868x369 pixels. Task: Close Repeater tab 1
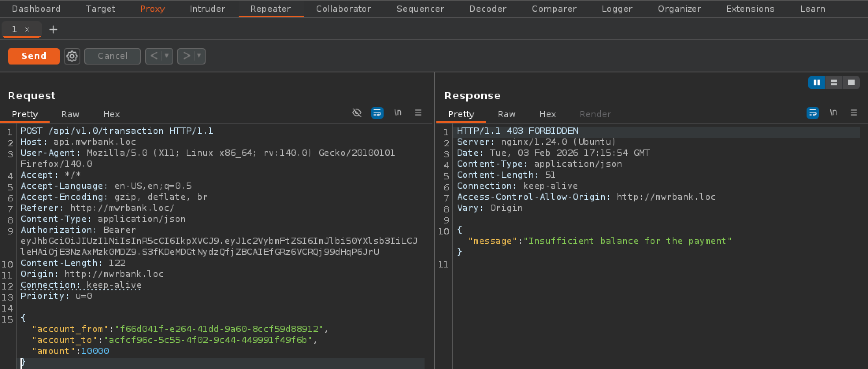point(27,30)
